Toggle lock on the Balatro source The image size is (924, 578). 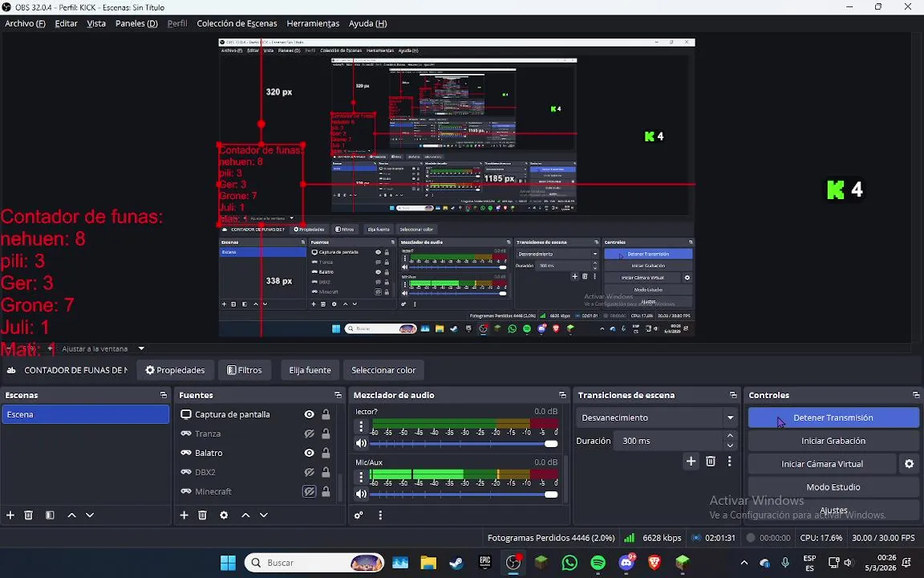tap(326, 453)
